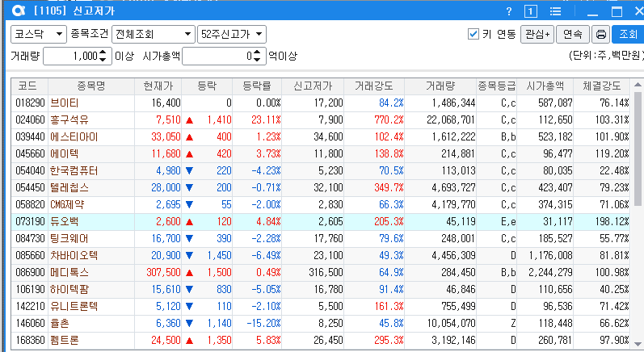Click the stock code 024060
The height and width of the screenshot is (352, 644).
30,119
